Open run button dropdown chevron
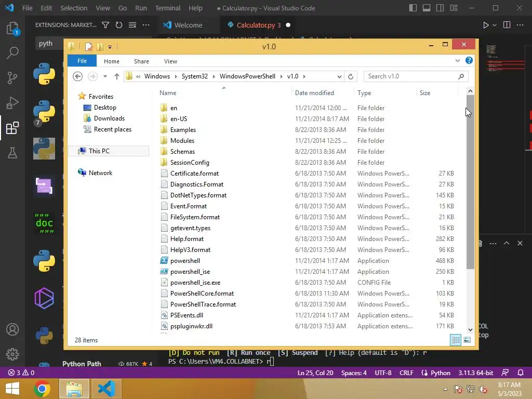532x399 pixels. click(x=495, y=25)
